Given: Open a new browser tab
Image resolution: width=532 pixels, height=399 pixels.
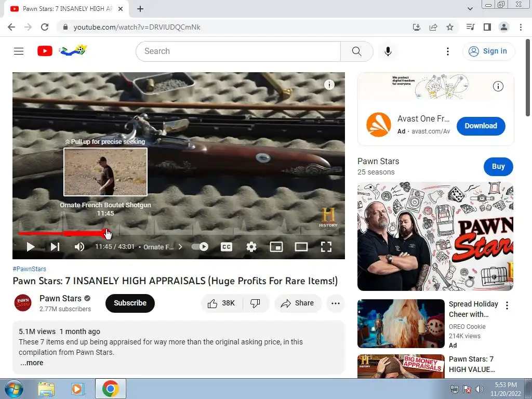Looking at the screenshot, I should pyautogui.click(x=140, y=9).
